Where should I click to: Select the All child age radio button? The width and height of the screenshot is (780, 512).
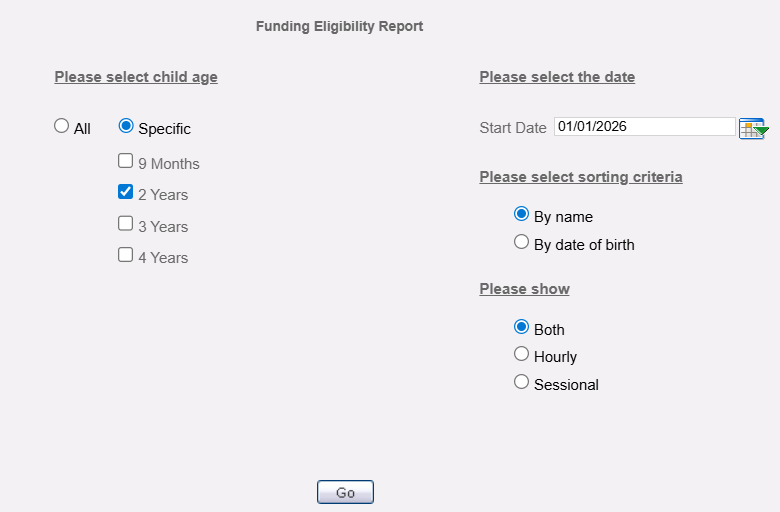pyautogui.click(x=62, y=125)
